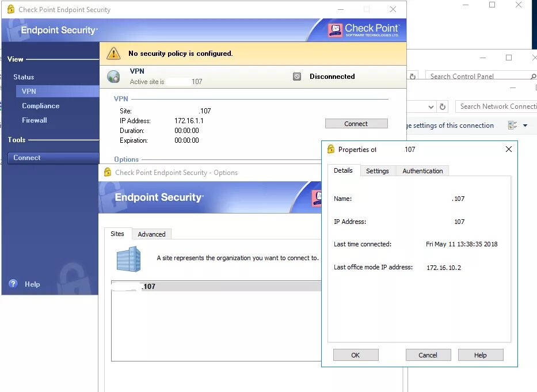
Task: Click the 172.16.1.1 IP Address value
Action: click(189, 121)
